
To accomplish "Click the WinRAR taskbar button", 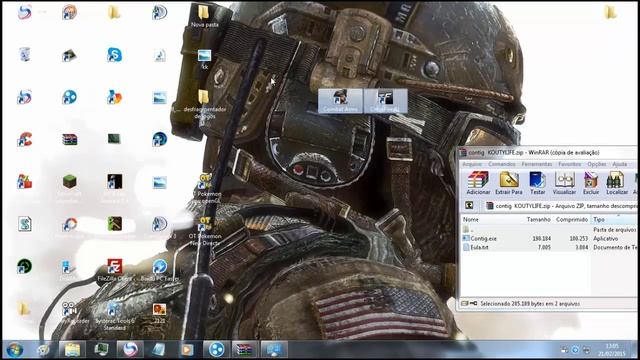I will point(245,350).
